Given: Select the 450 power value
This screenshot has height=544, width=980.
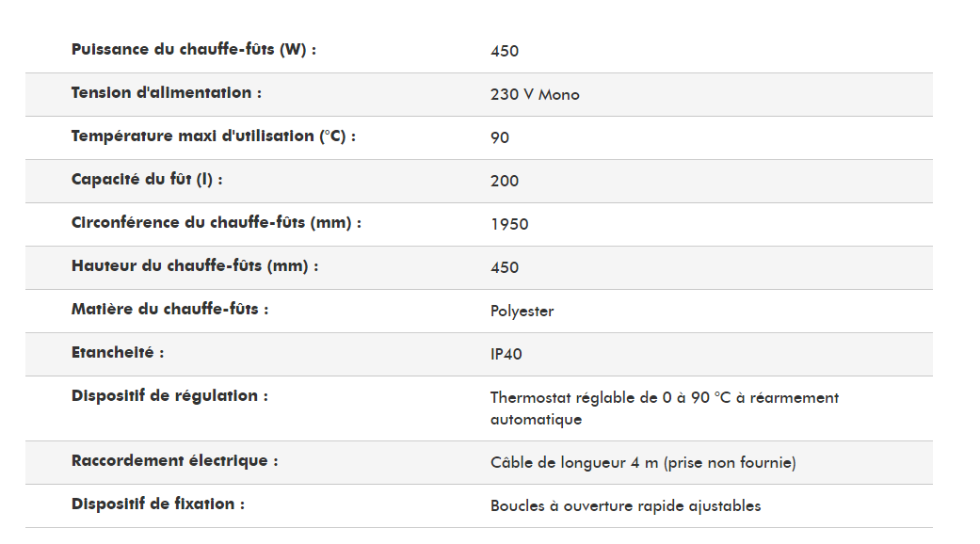Looking at the screenshot, I should pos(505,51).
